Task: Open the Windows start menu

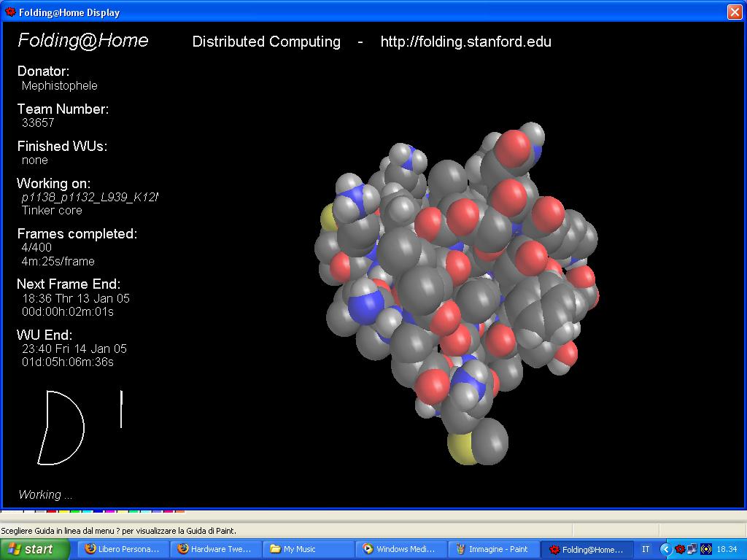Action: point(35,549)
